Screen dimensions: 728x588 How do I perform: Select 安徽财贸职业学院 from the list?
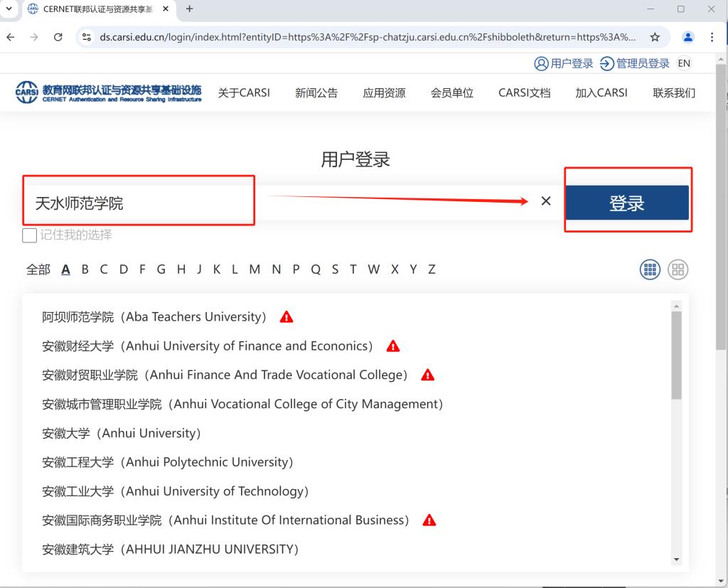click(225, 375)
